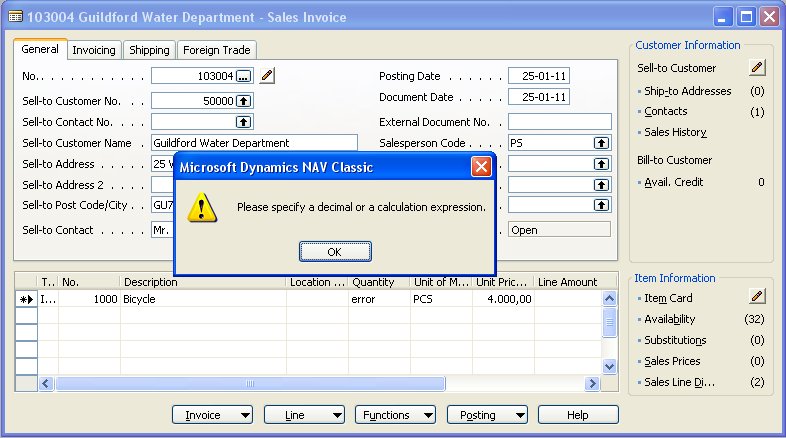The height and width of the screenshot is (438, 786).
Task: Click the new-row indicator on the Bicycle line
Action: [26, 299]
